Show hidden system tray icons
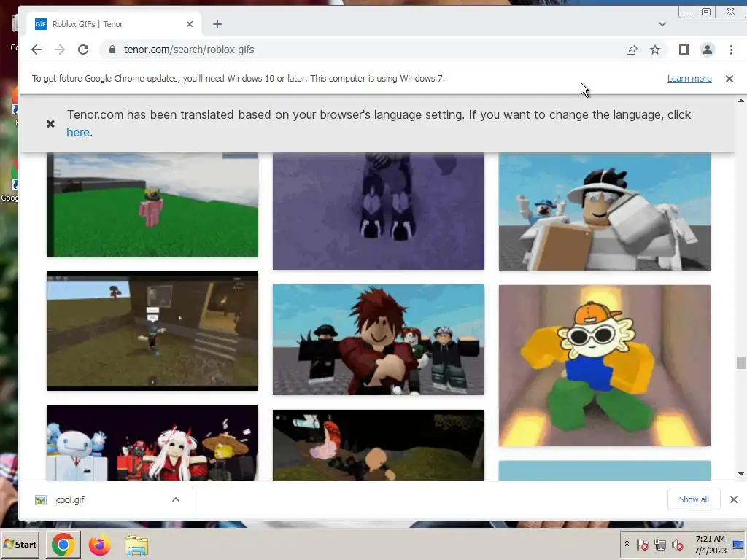The width and height of the screenshot is (747, 560). pyautogui.click(x=627, y=544)
